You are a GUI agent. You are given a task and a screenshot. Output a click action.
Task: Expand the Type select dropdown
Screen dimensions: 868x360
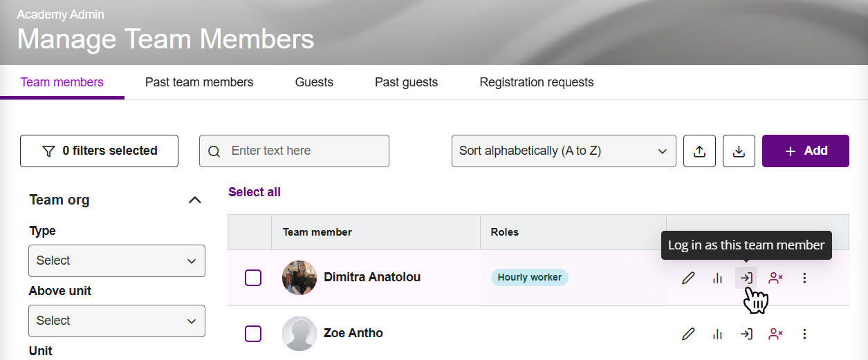coord(116,260)
